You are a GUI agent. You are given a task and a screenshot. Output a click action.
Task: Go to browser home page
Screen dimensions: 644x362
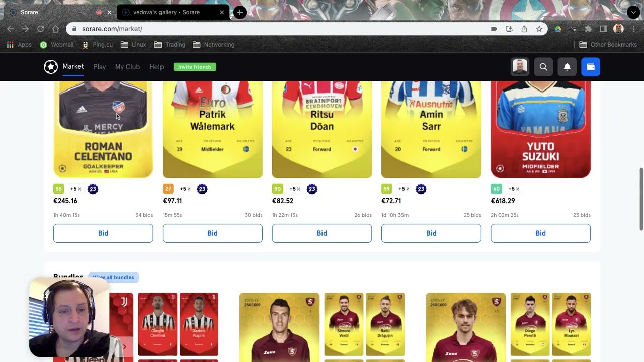[55, 29]
